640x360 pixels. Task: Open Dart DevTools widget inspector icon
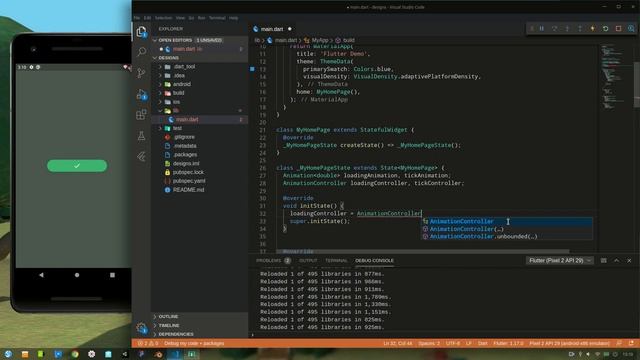[631, 29]
